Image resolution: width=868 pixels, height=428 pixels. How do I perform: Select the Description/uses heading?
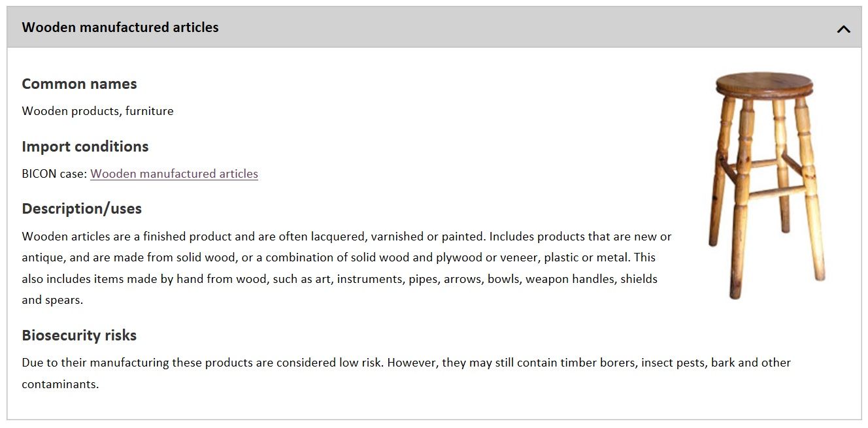[82, 208]
